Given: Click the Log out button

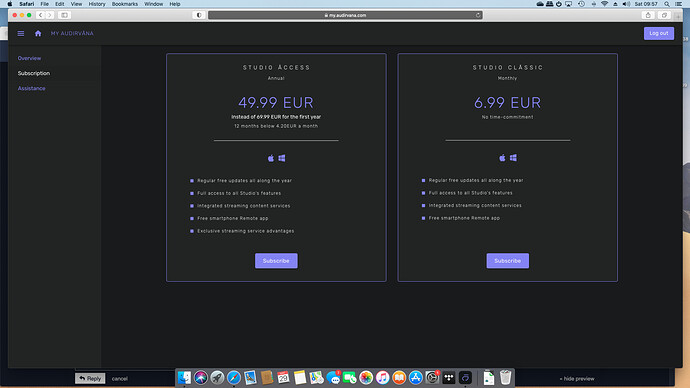Looking at the screenshot, I should (659, 33).
